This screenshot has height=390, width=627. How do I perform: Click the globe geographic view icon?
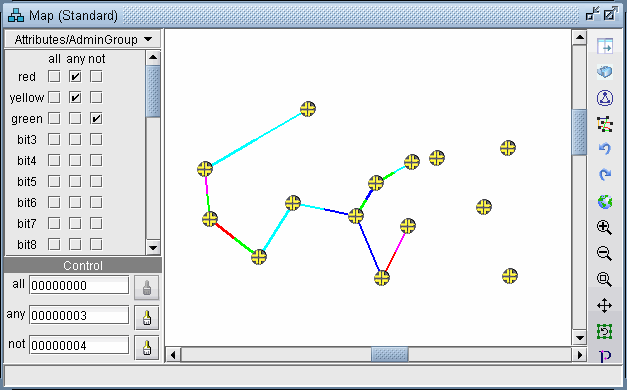605,202
